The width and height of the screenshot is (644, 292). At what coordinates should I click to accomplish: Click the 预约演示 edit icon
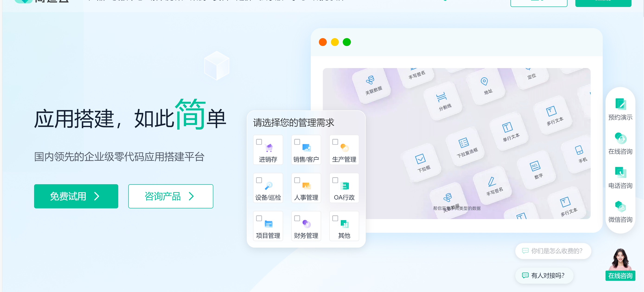[621, 104]
